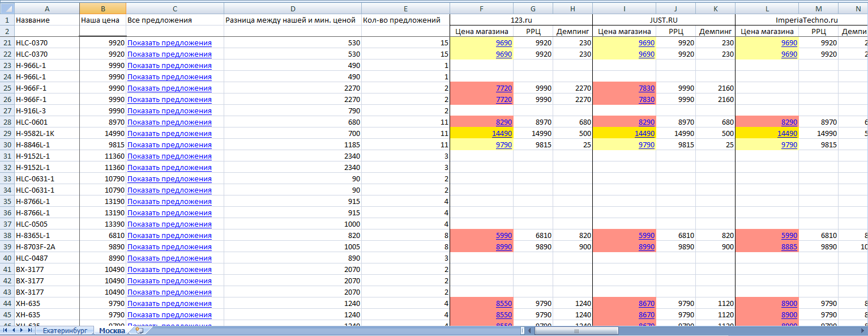The width and height of the screenshot is (868, 336).
Task: Select Демпинг header under JUST.RU
Action: point(715,31)
